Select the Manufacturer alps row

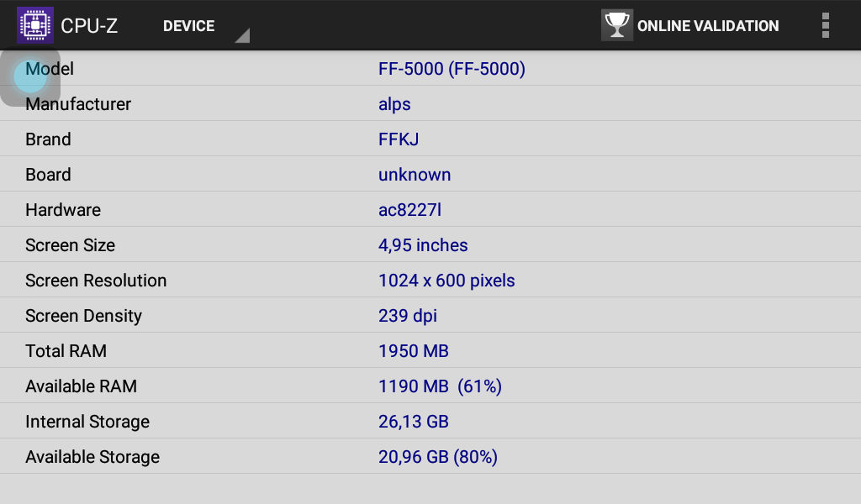pos(430,103)
